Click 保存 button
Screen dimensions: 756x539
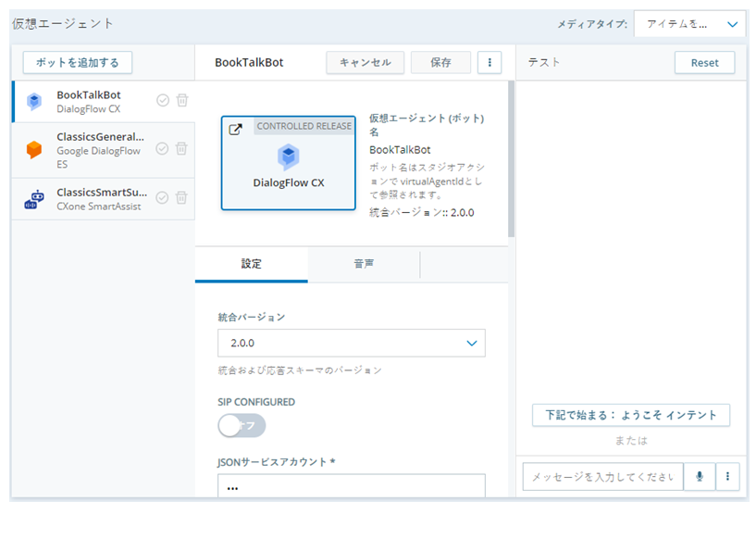[x=440, y=63]
